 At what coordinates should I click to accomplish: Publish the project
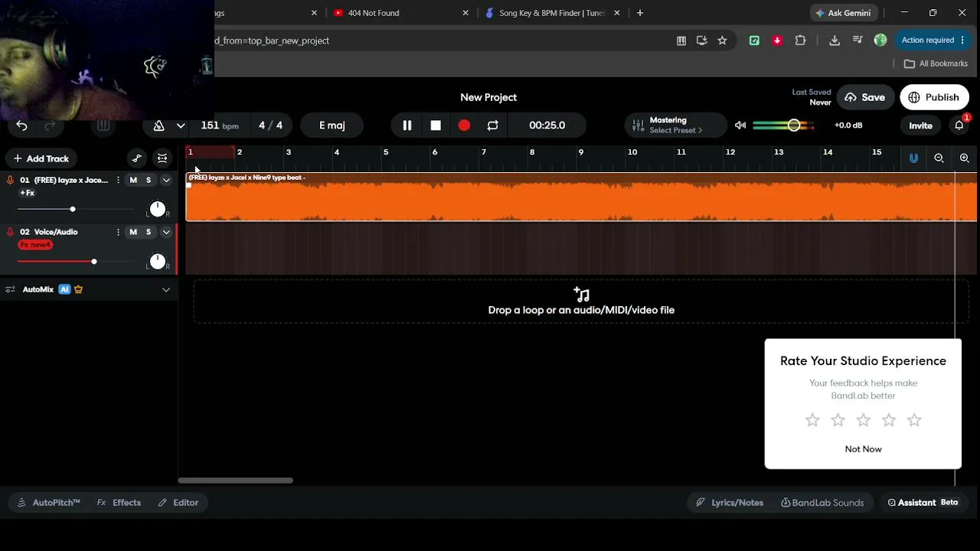click(934, 97)
